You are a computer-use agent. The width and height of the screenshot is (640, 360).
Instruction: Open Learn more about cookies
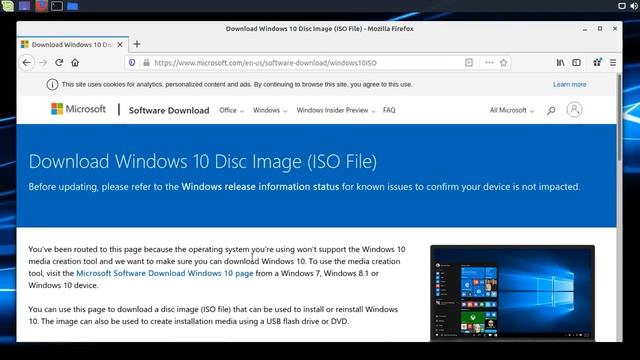pos(569,84)
